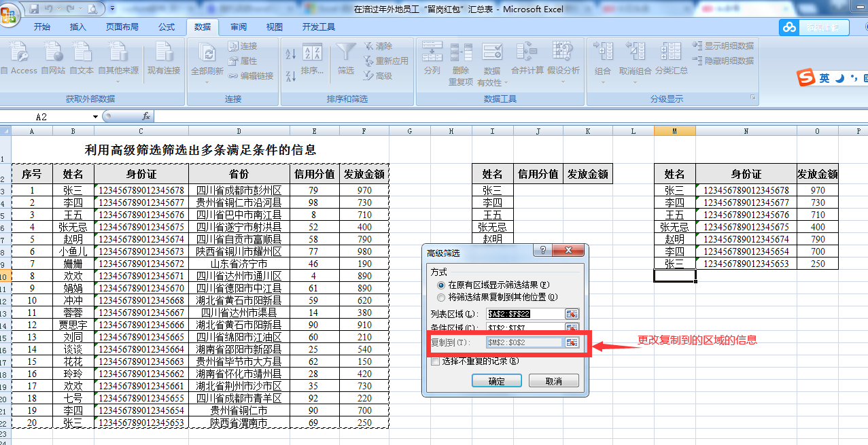The height and width of the screenshot is (445, 868).
Task: Click Clear filter (清除) in ribbon
Action: (x=378, y=46)
